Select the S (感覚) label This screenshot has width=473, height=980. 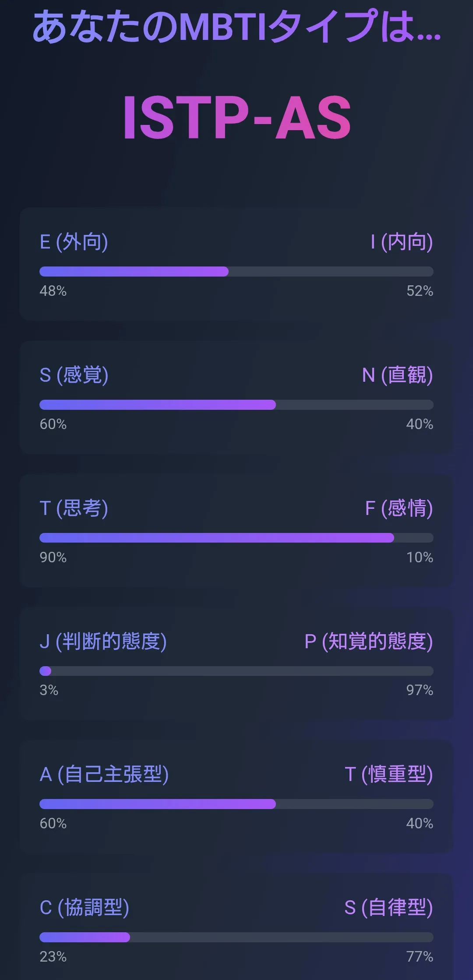pos(74,375)
